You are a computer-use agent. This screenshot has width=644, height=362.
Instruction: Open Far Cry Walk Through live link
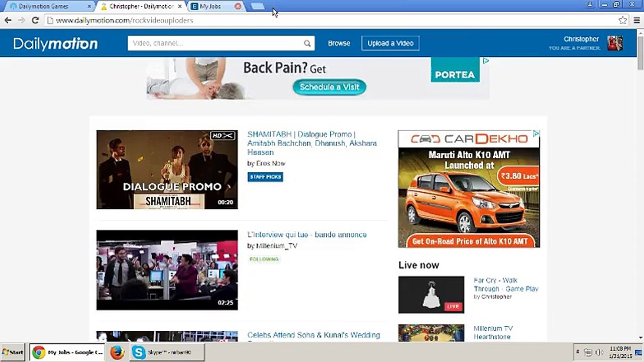point(506,285)
